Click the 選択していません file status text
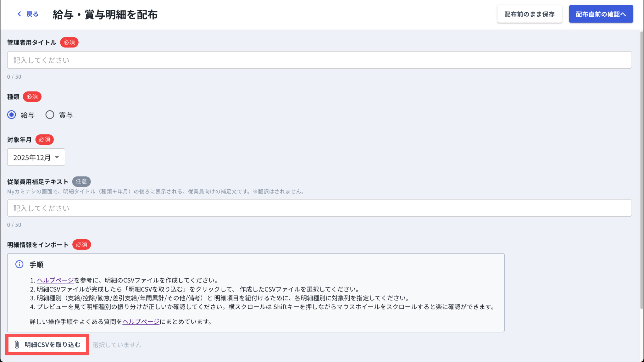The height and width of the screenshot is (362, 644). 117,345
